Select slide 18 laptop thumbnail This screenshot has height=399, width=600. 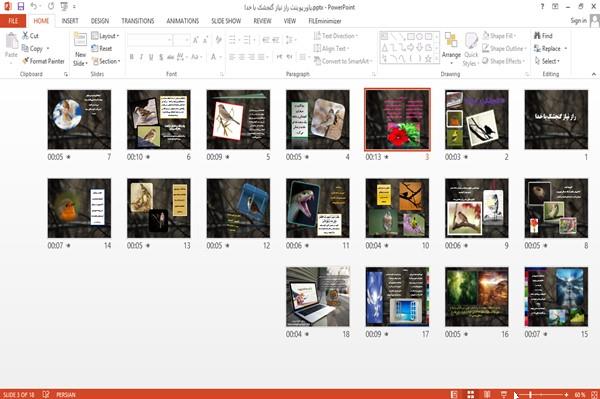point(318,297)
